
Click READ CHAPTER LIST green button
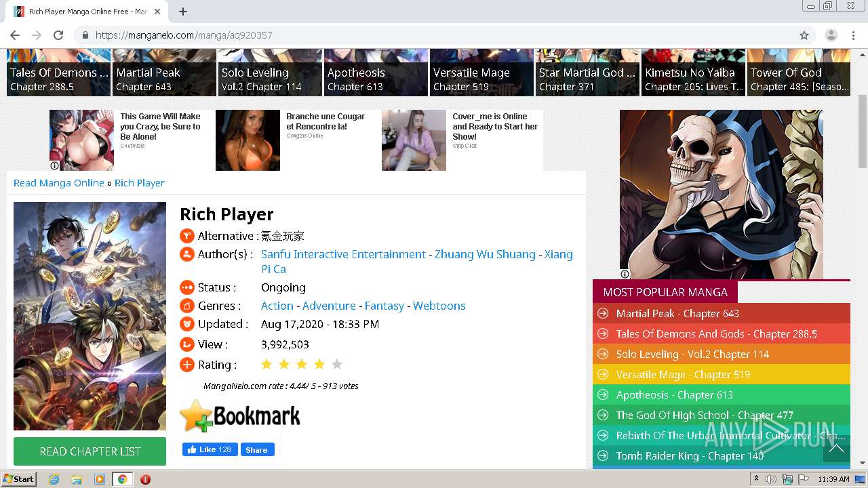point(90,451)
